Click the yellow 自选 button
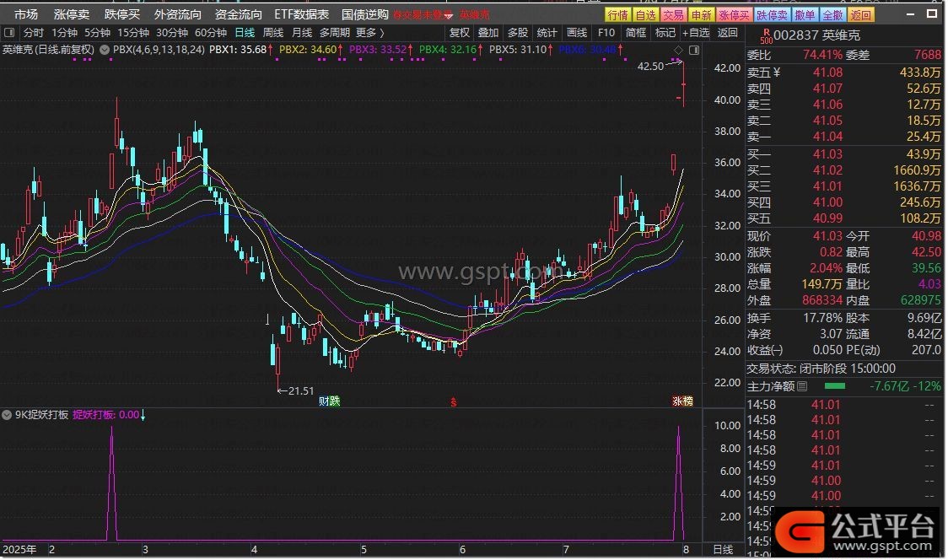The height and width of the screenshot is (560, 948). (x=646, y=15)
